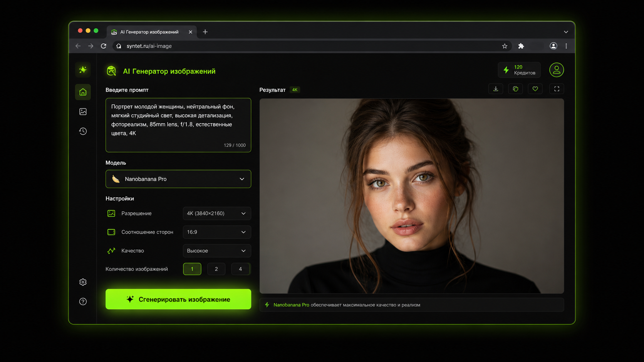The width and height of the screenshot is (644, 362).
Task: Open the sparkle logo icon in sidebar
Action: [x=83, y=70]
